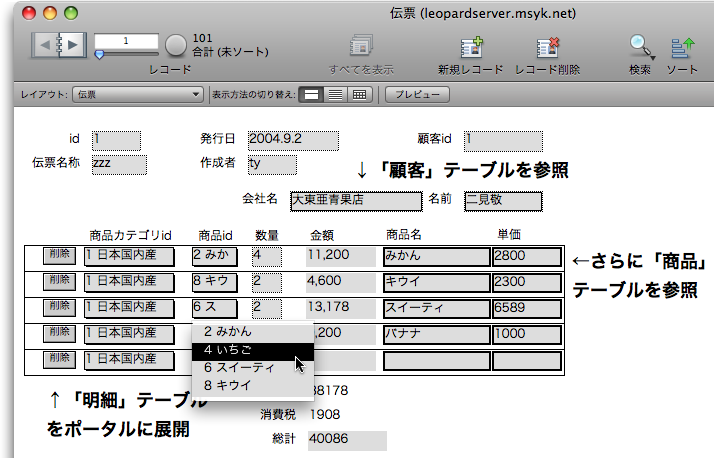Screen dimensions: 714x458
Task: Go to next record with right arrow
Action: pos(73,44)
